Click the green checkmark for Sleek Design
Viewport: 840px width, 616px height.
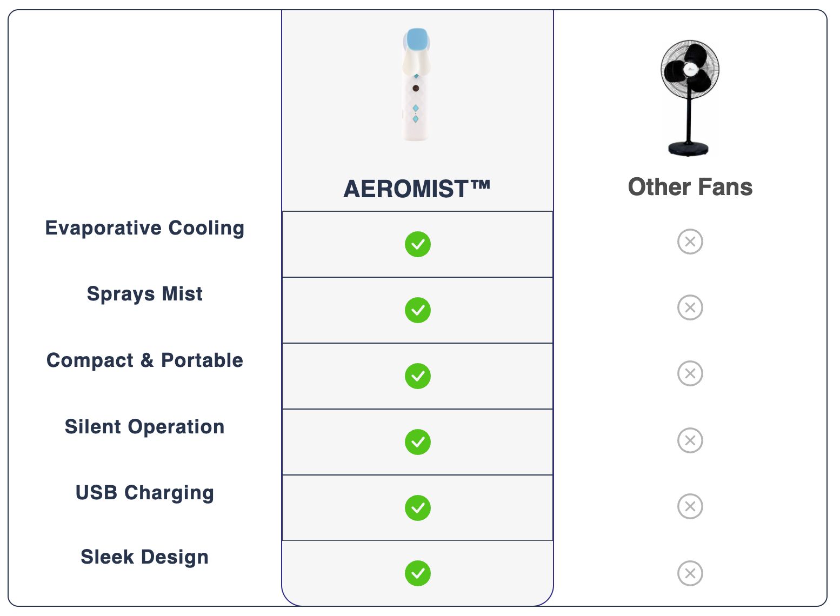[x=418, y=573]
